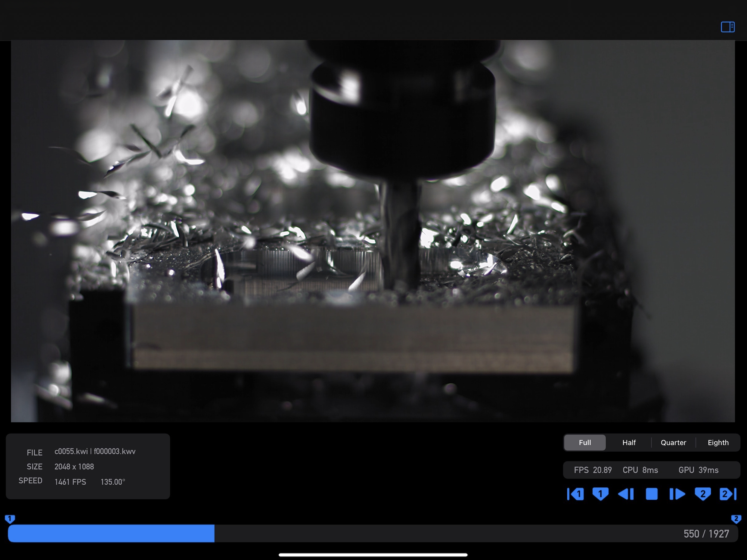Click the CPU 8ms readout
Viewport: 747px width, 560px height.
click(640, 470)
